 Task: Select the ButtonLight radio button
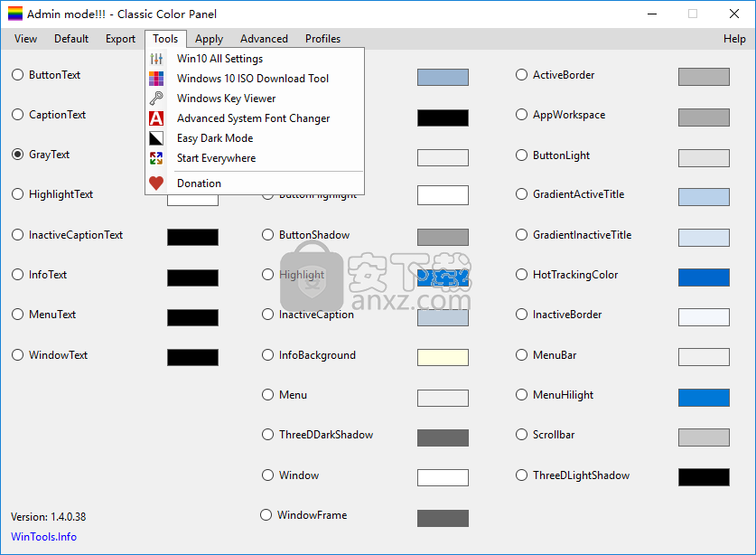click(x=521, y=155)
